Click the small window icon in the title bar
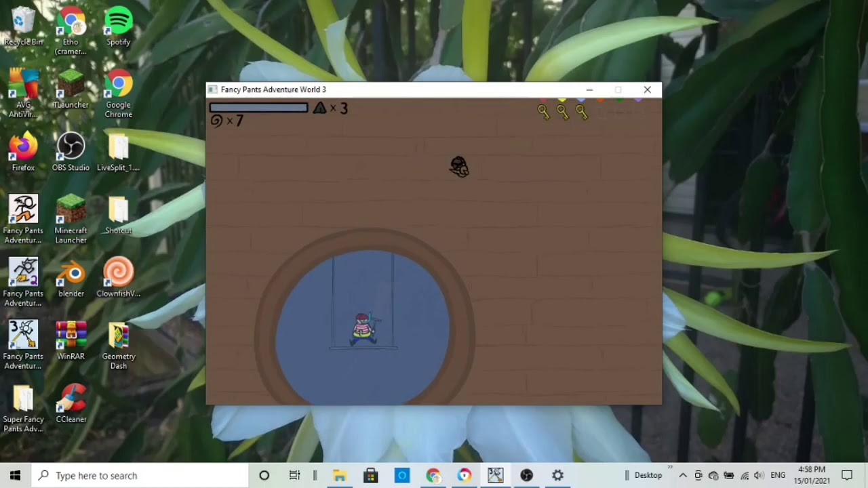Viewport: 868px width, 488px height. (213, 89)
